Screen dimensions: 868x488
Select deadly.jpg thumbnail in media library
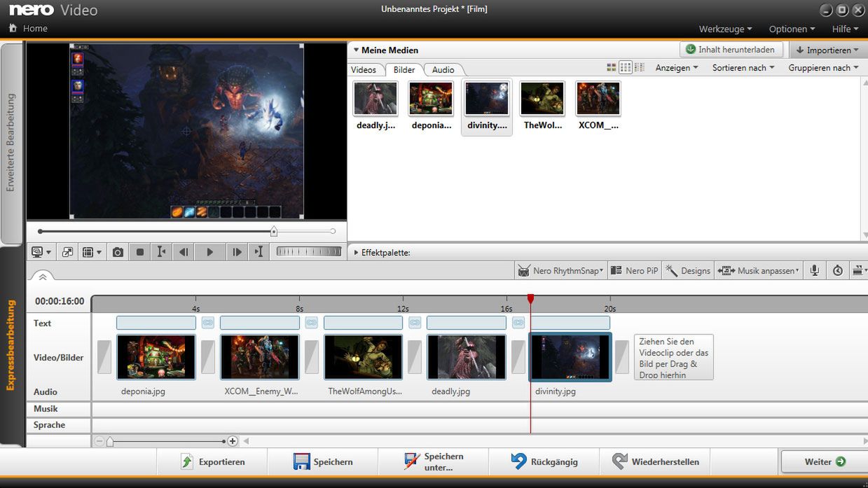point(376,99)
